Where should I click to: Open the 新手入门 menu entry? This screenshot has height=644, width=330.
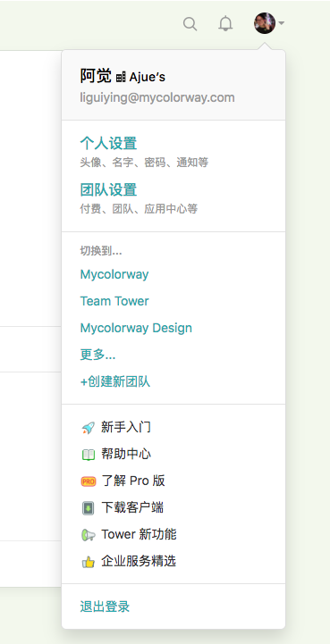126,428
